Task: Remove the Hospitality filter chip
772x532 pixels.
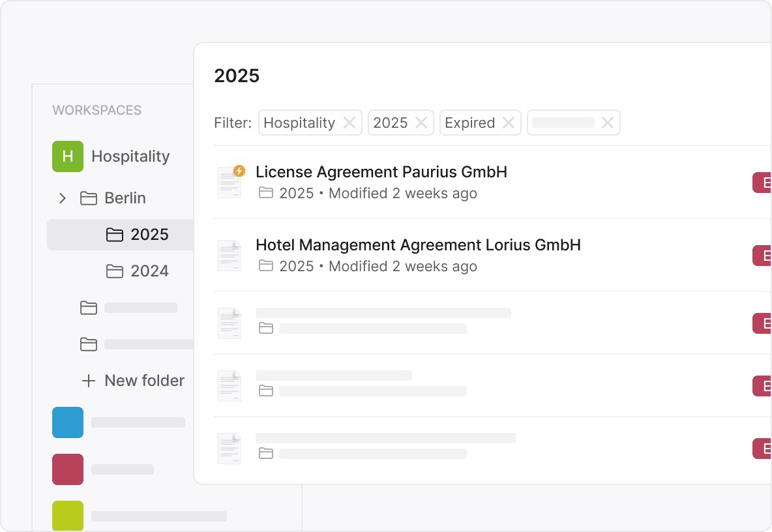Action: (x=349, y=123)
